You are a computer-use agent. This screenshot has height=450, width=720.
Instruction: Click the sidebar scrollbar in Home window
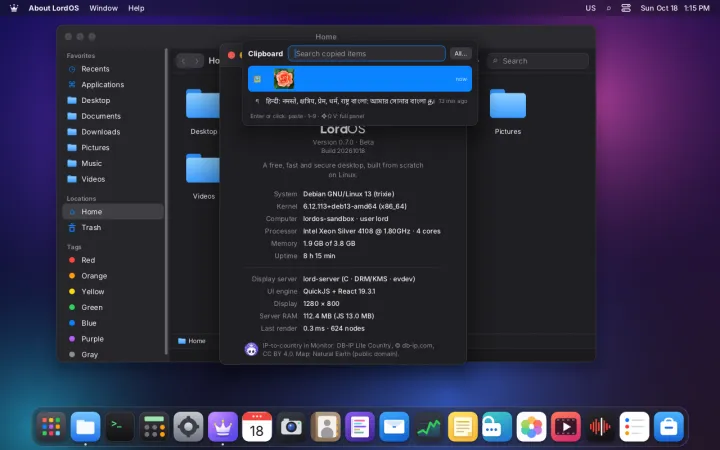[166, 201]
